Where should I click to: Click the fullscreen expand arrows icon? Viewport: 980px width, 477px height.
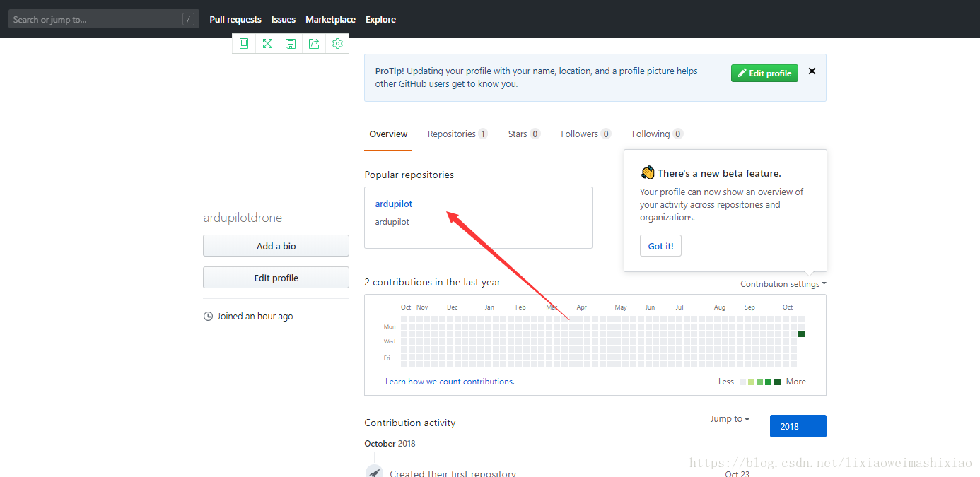pyautogui.click(x=267, y=44)
